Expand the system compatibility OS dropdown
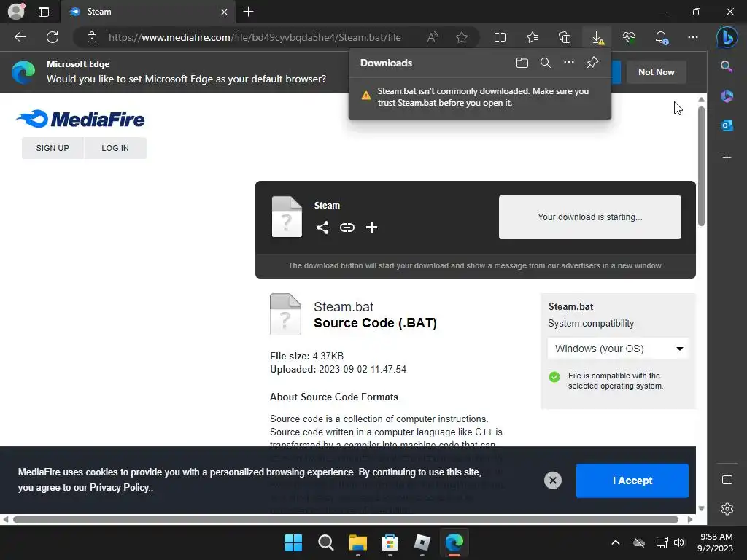The height and width of the screenshot is (560, 747). pos(618,349)
